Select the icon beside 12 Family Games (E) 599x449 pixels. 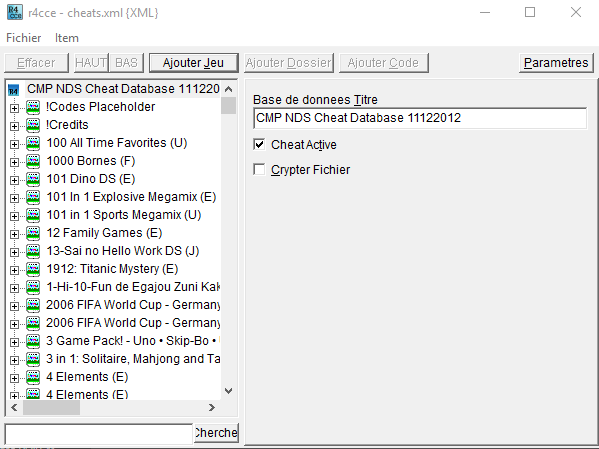point(33,233)
